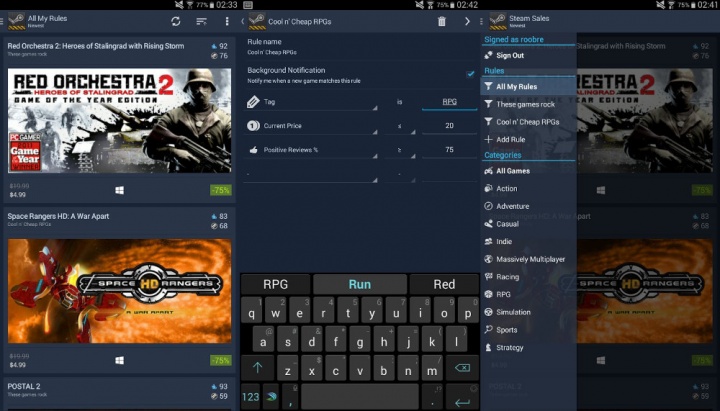Tap Sign Out in the drawer
The width and height of the screenshot is (720, 411).
click(x=529, y=55)
